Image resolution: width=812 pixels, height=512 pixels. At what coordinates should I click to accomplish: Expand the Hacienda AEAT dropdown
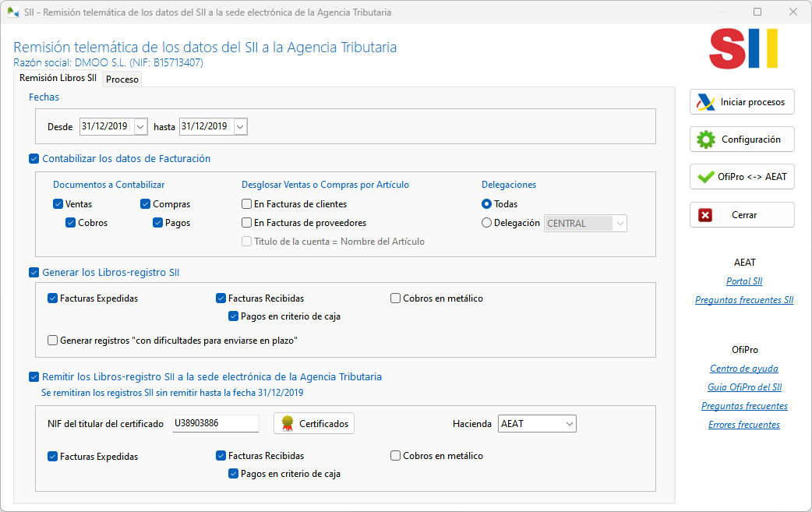click(x=568, y=423)
